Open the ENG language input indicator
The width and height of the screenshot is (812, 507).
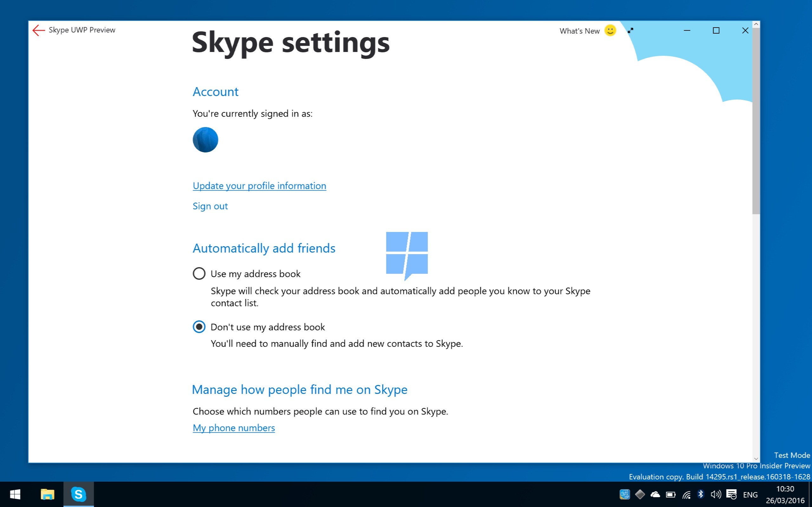tap(750, 495)
